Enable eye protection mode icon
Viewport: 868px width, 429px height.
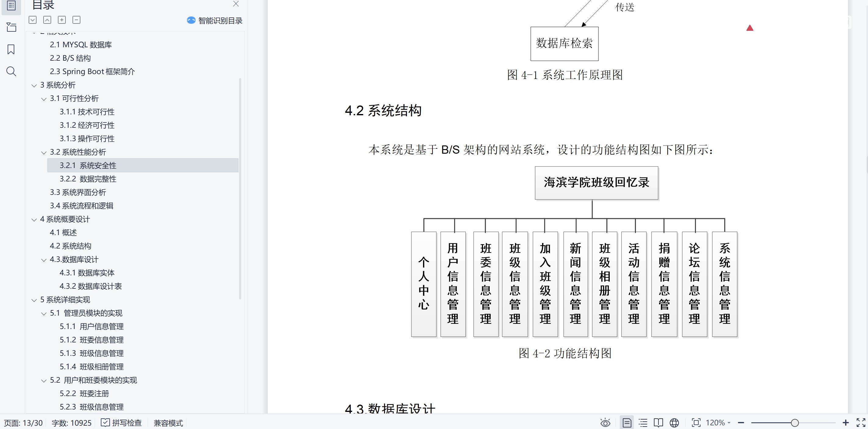(x=605, y=423)
